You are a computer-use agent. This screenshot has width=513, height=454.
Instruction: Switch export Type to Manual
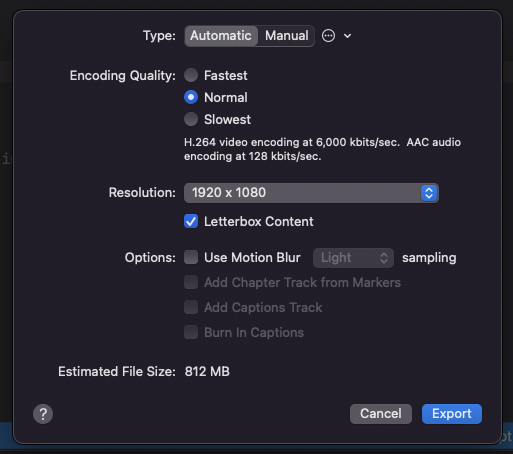coord(286,36)
